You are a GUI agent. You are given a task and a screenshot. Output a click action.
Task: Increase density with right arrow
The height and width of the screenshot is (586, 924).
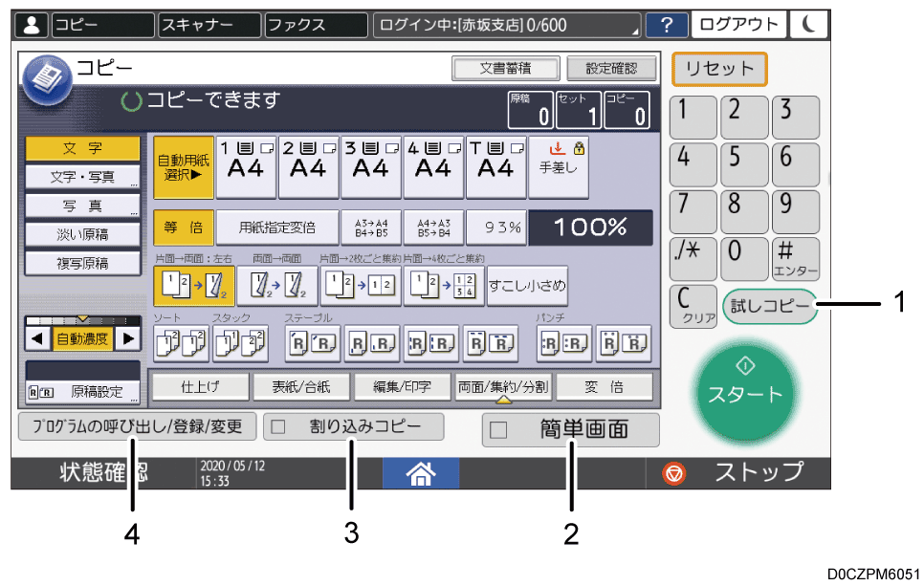click(x=128, y=338)
